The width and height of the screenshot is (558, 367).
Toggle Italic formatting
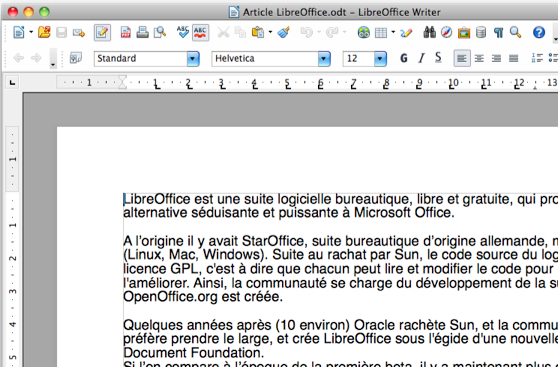[421, 58]
